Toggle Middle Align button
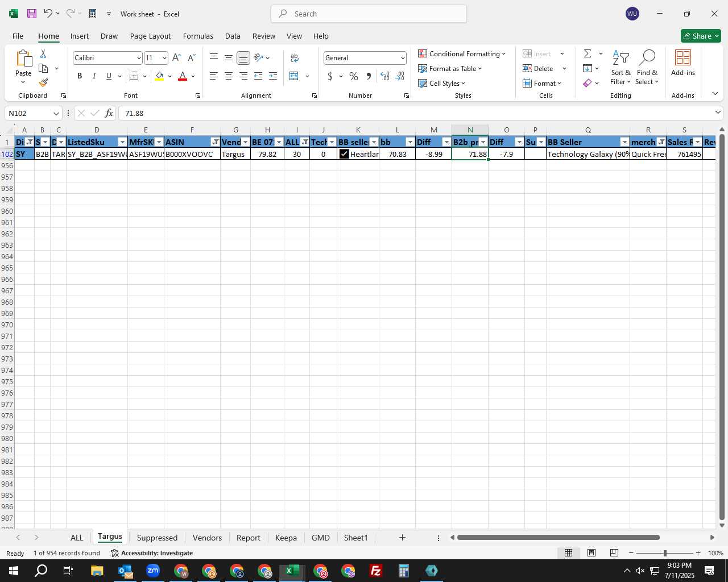The height and width of the screenshot is (582, 728). coord(229,57)
